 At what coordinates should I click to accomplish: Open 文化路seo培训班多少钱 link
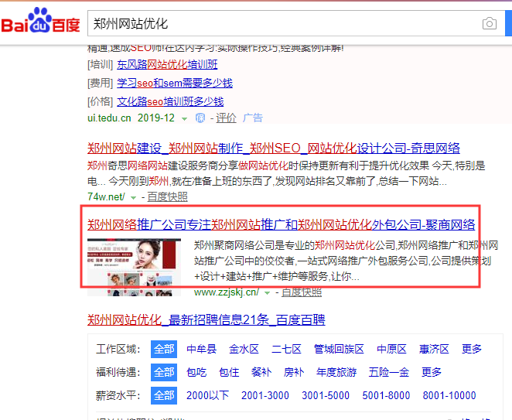coord(170,101)
